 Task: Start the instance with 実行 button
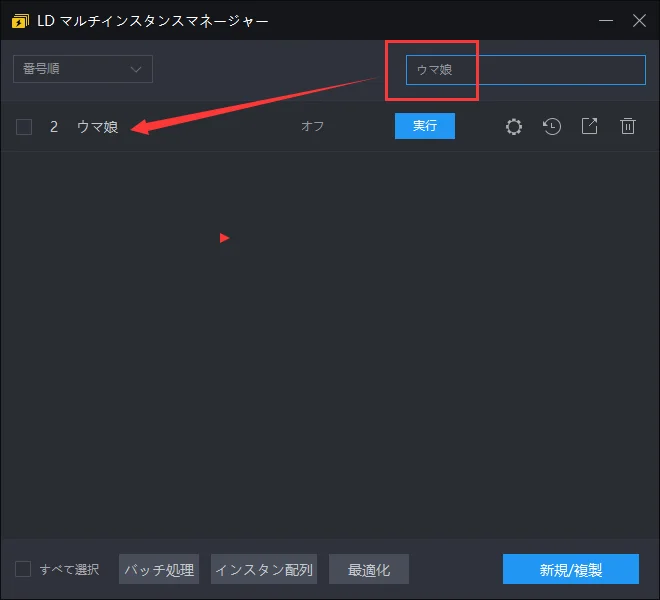click(x=425, y=126)
